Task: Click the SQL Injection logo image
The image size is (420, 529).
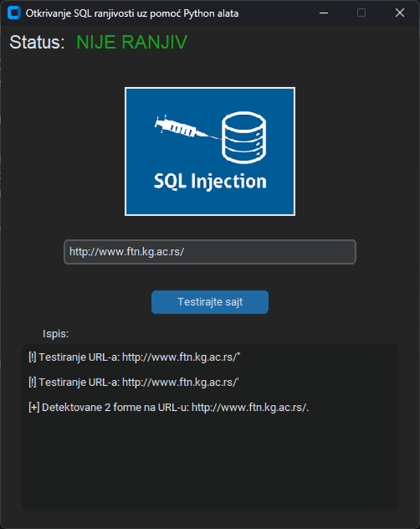Action: tap(209, 151)
